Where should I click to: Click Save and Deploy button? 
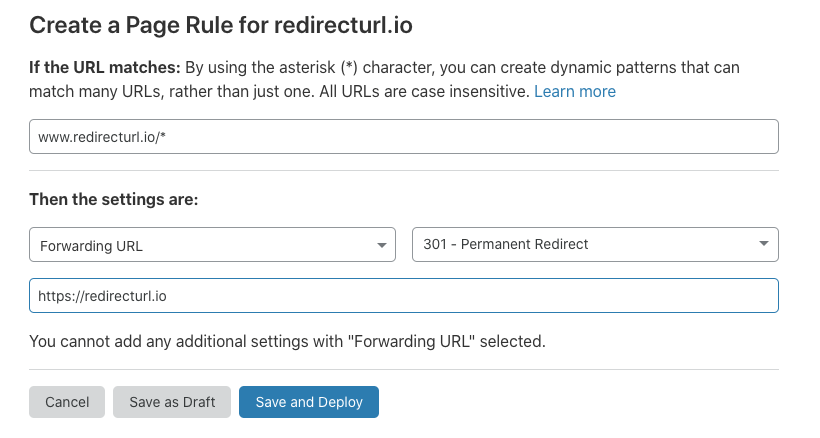tap(309, 402)
